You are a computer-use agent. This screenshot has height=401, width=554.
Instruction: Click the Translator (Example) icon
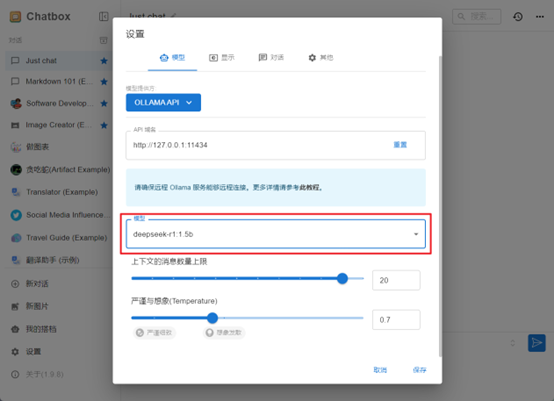point(16,192)
